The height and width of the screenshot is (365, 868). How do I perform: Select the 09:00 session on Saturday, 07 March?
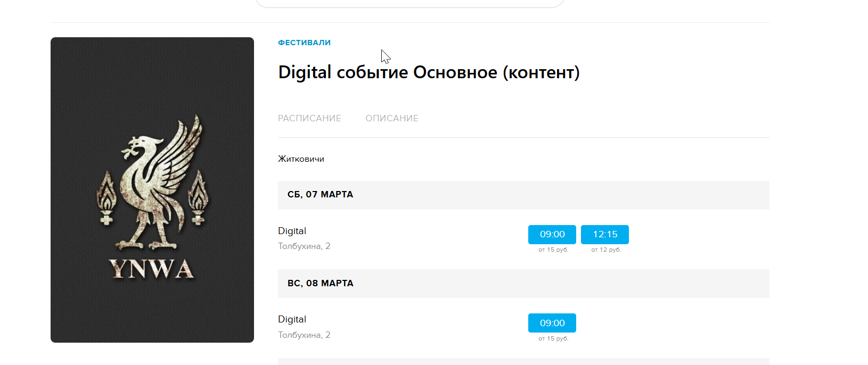click(552, 234)
